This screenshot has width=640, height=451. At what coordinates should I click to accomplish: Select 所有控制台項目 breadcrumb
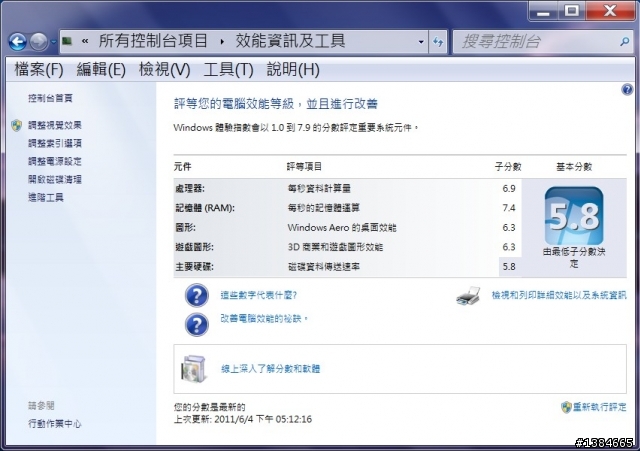[153, 41]
